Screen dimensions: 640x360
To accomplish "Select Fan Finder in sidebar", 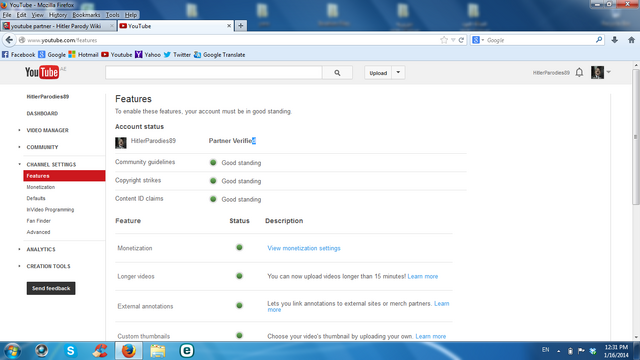I will (38, 221).
